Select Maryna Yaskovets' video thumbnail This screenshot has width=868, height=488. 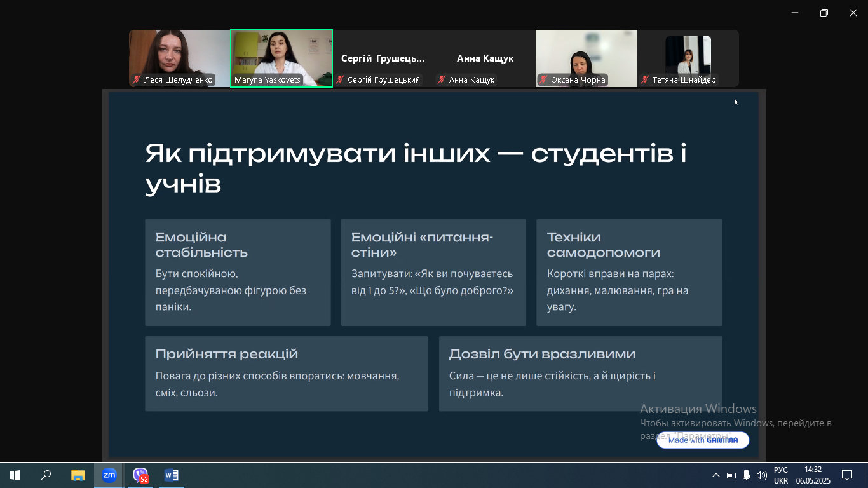coord(281,57)
